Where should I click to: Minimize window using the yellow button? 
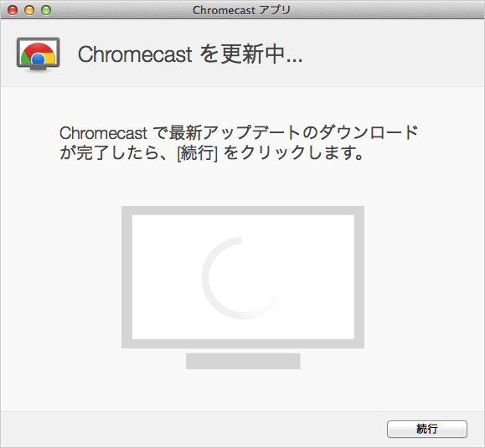tap(29, 10)
